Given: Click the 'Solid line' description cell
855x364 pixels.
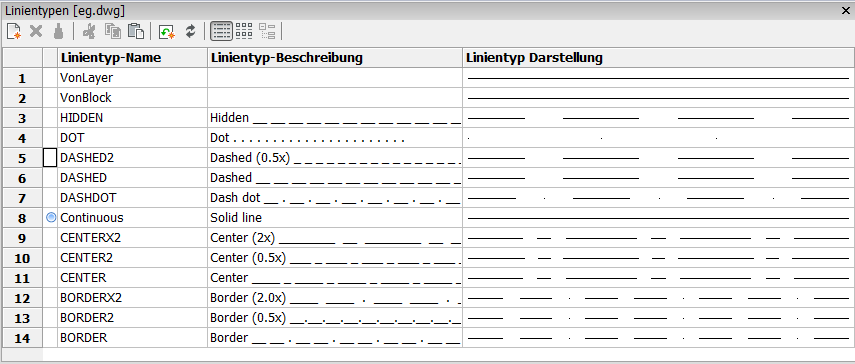Looking at the screenshot, I should (335, 218).
